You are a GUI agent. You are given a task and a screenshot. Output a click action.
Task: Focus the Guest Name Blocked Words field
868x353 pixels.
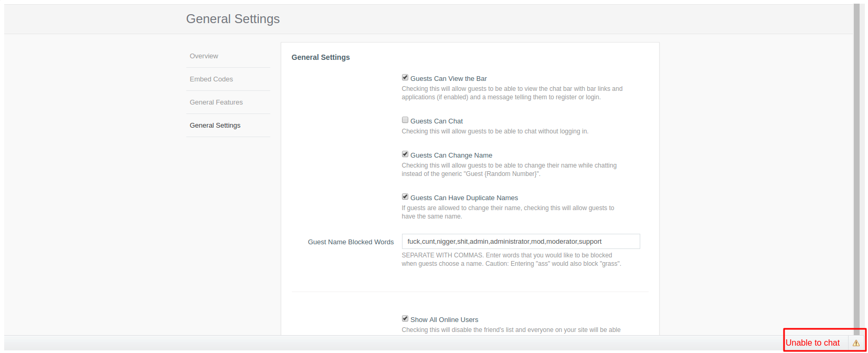pos(521,242)
